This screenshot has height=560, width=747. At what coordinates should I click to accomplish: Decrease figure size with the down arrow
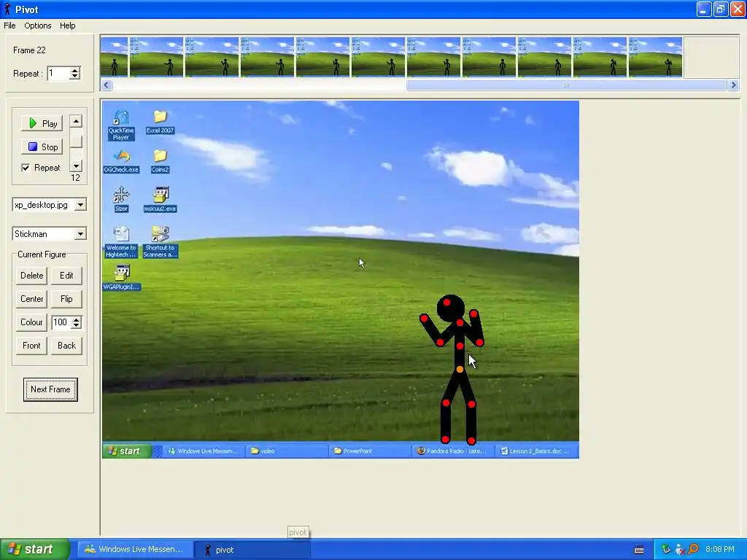point(77,326)
